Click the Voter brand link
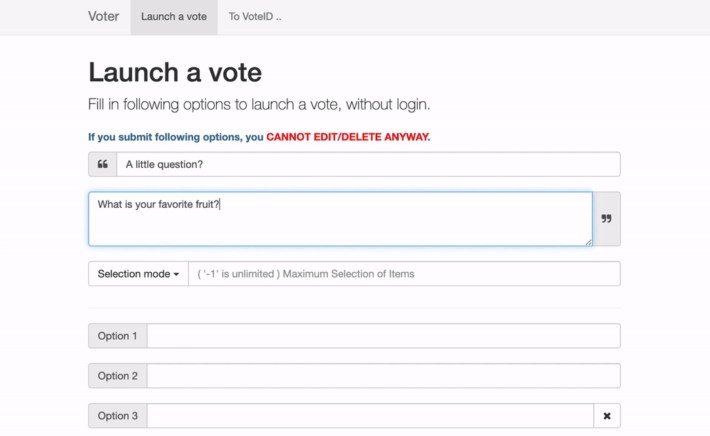 click(x=103, y=17)
